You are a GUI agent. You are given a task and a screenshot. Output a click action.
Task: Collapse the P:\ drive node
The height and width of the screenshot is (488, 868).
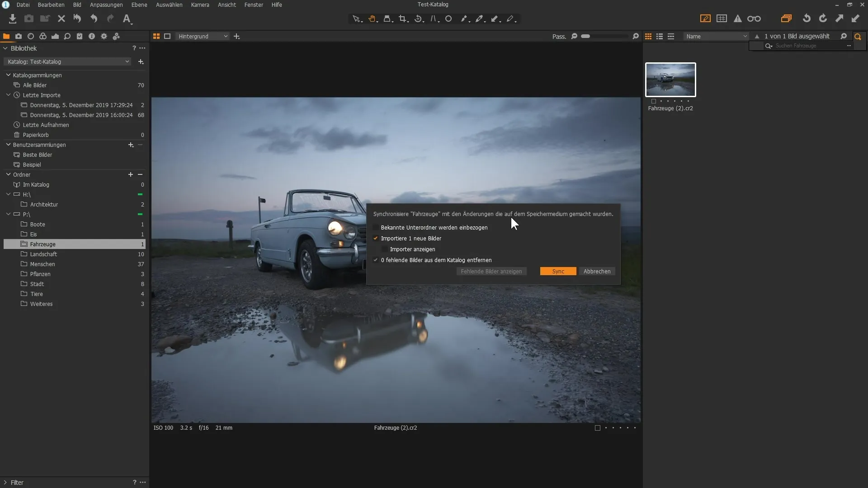click(8, 214)
